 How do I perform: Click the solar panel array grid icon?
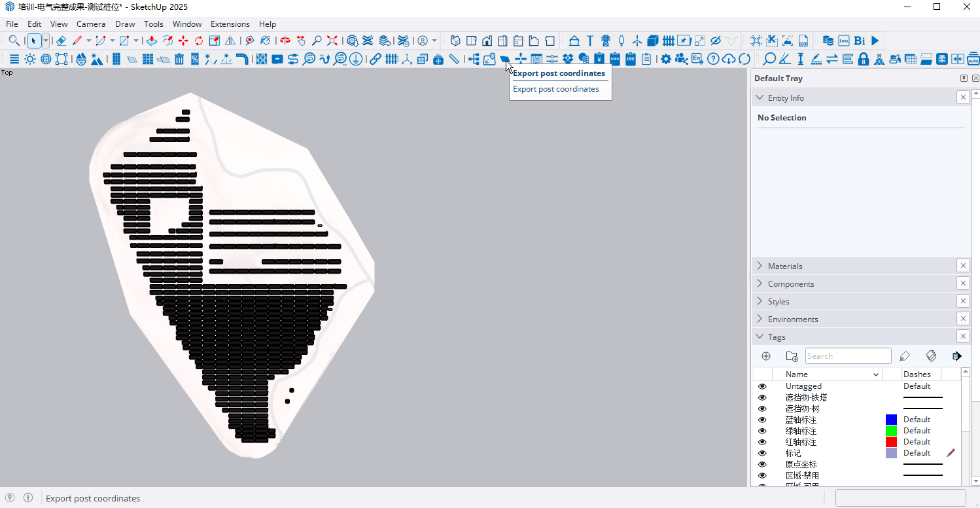click(x=148, y=59)
